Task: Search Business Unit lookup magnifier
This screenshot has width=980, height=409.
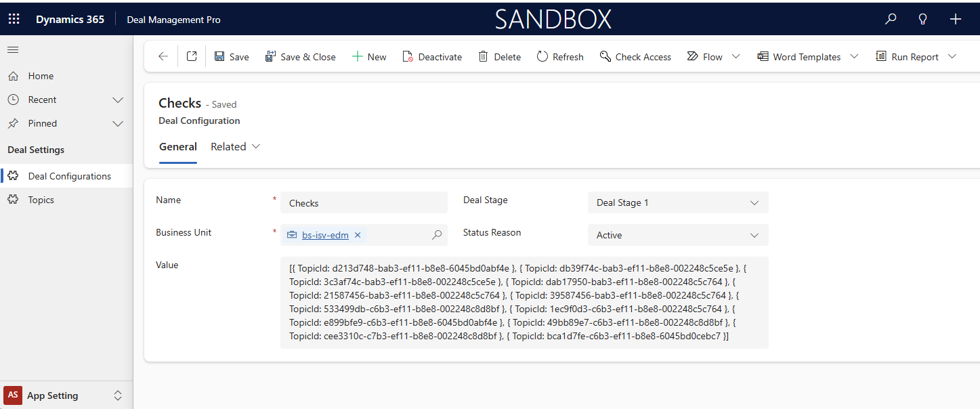Action: tap(437, 235)
